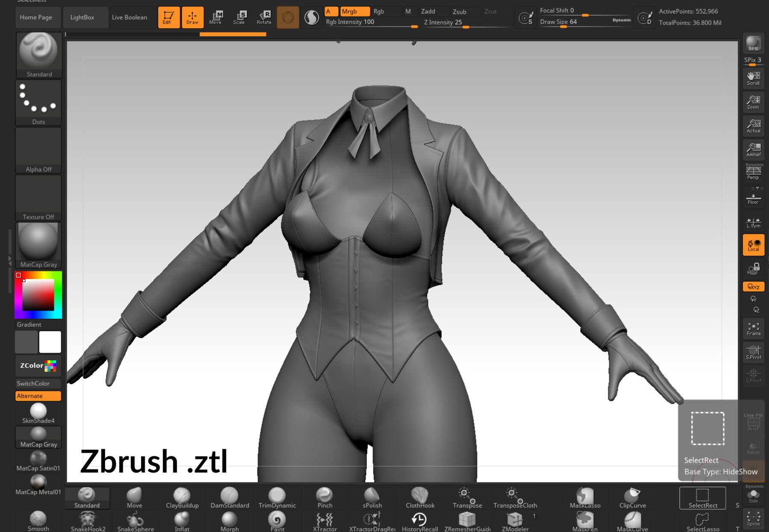
Task: Select the ClipCurve brush
Action: coord(632,498)
